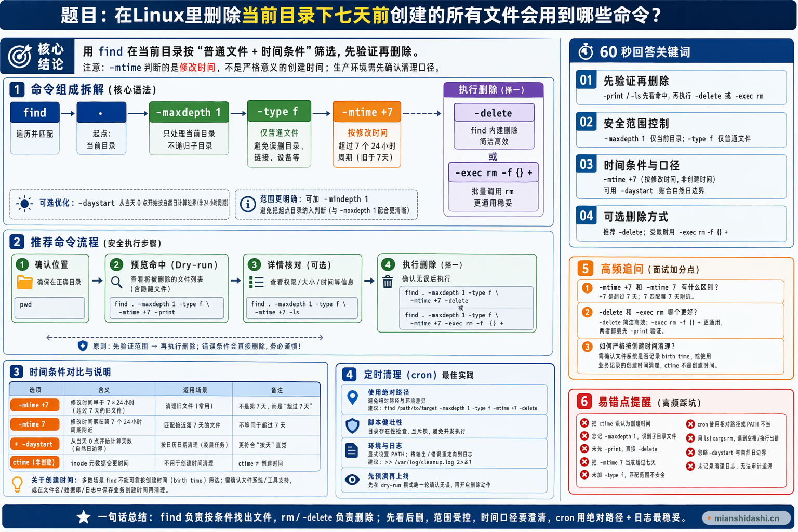Screen dimensions: 798x532
Task: Click the cron example find /path/to/target command line
Action: pyautogui.click(x=461, y=408)
